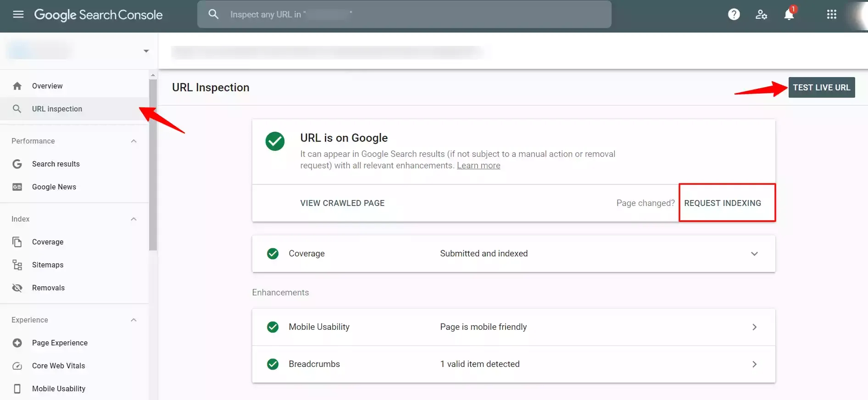Viewport: 868px width, 400px height.
Task: Select URL inspection menu item
Action: click(74, 109)
